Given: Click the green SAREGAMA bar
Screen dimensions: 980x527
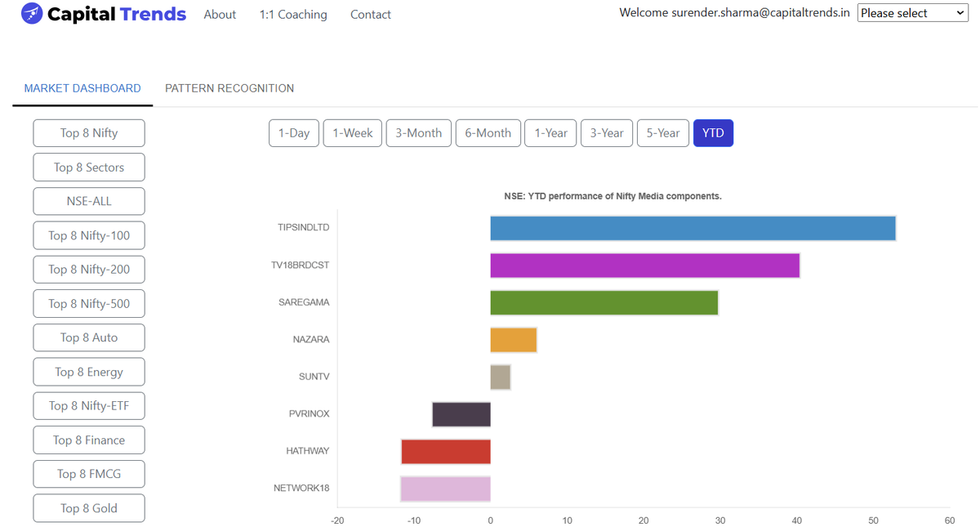Looking at the screenshot, I should (604, 302).
